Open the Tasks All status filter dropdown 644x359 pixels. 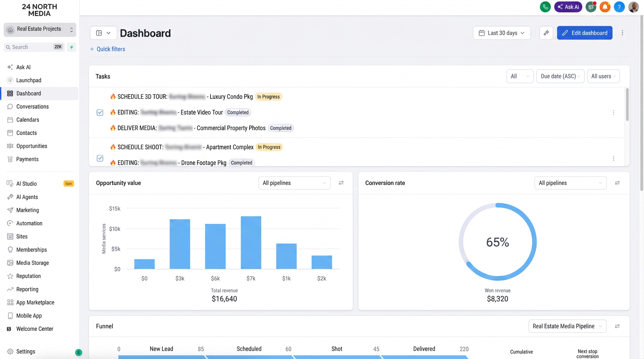click(x=520, y=76)
